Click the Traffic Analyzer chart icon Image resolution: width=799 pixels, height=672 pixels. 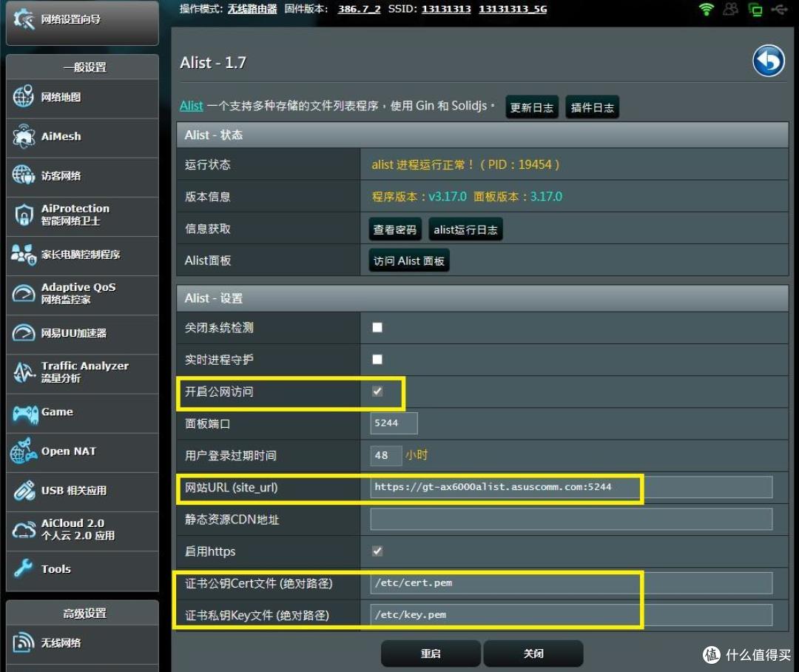pyautogui.click(x=24, y=372)
